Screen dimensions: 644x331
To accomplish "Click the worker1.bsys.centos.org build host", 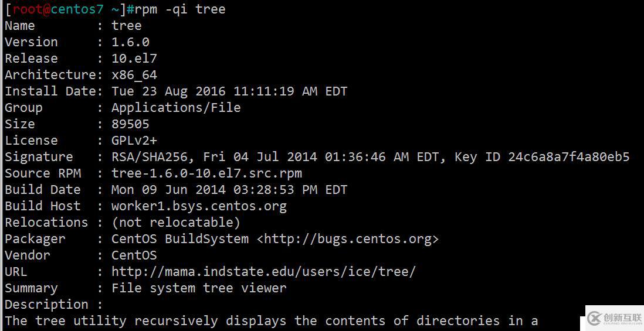I will point(199,206).
